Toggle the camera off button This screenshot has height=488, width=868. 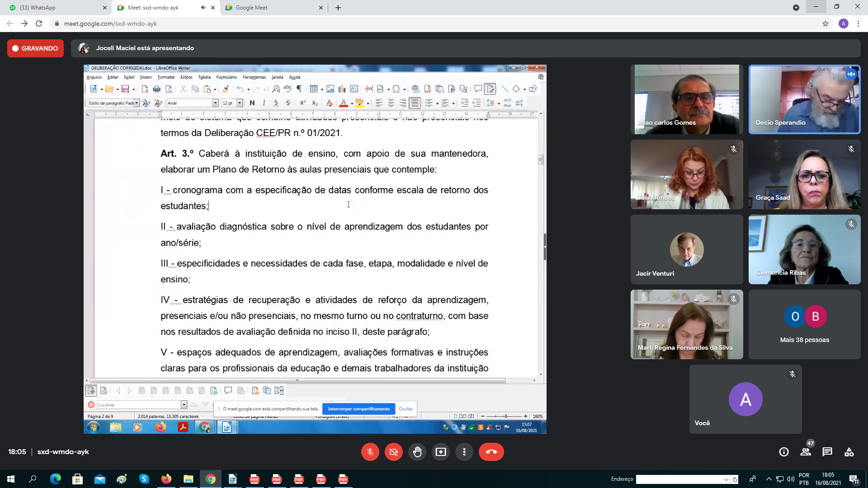393,452
